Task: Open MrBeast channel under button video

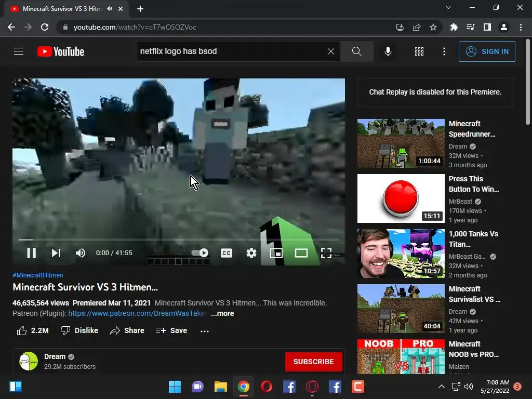Action: [460, 202]
